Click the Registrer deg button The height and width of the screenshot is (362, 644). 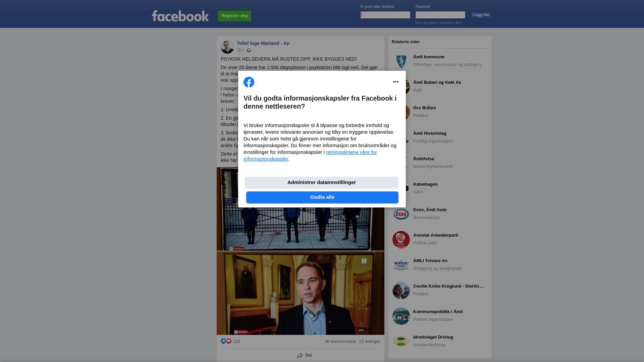point(234,16)
